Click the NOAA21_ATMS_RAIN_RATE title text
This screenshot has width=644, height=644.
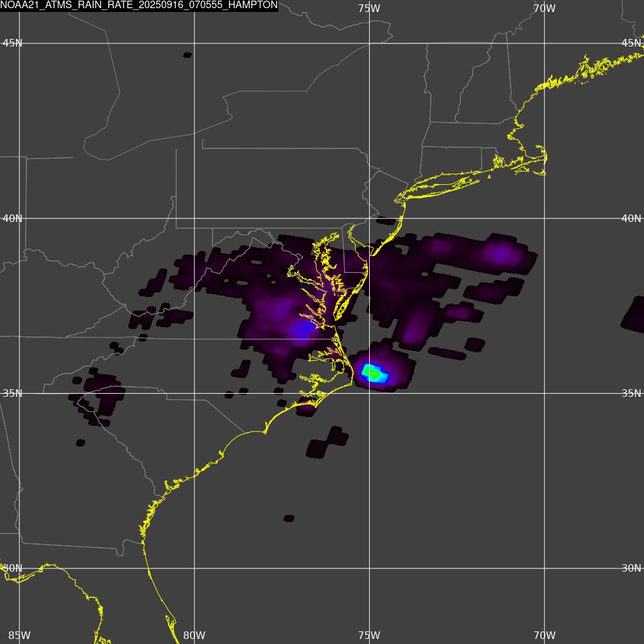pyautogui.click(x=139, y=5)
